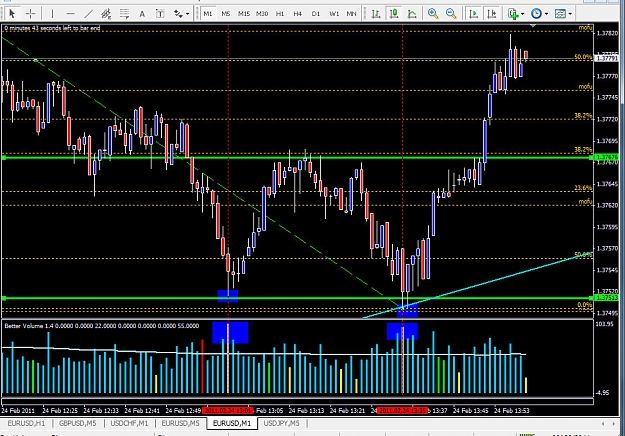Set timeframe to H4
625x436 pixels.
click(298, 14)
